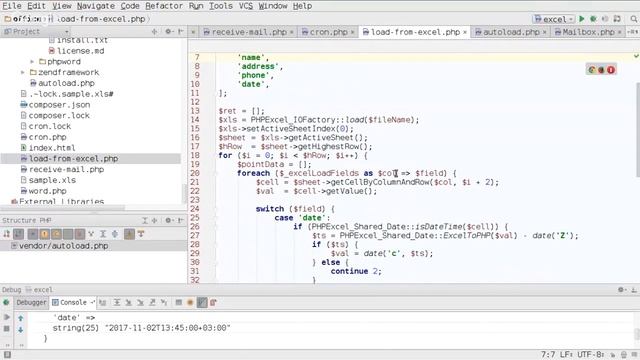
Task: Rerun debug session icon left of Debugger tab
Action: point(6,302)
